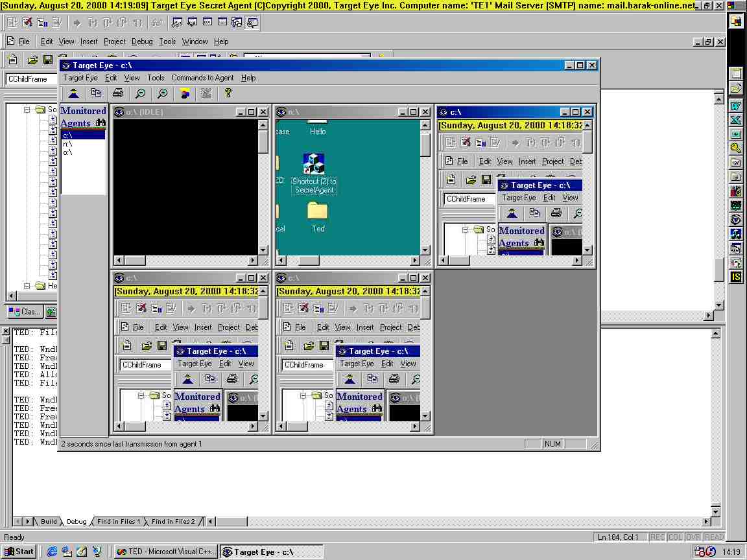Click the zoom in magnifier in Target Eye toolbar
The image size is (747, 560).
tap(163, 93)
